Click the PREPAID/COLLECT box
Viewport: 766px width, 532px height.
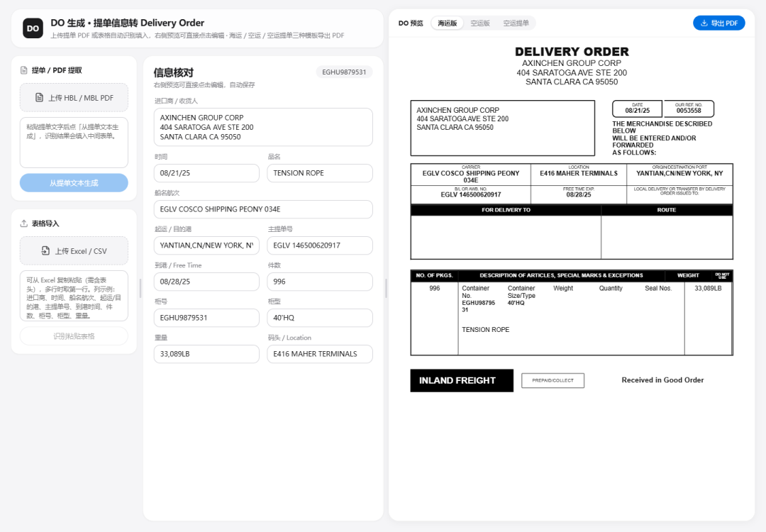pyautogui.click(x=553, y=381)
